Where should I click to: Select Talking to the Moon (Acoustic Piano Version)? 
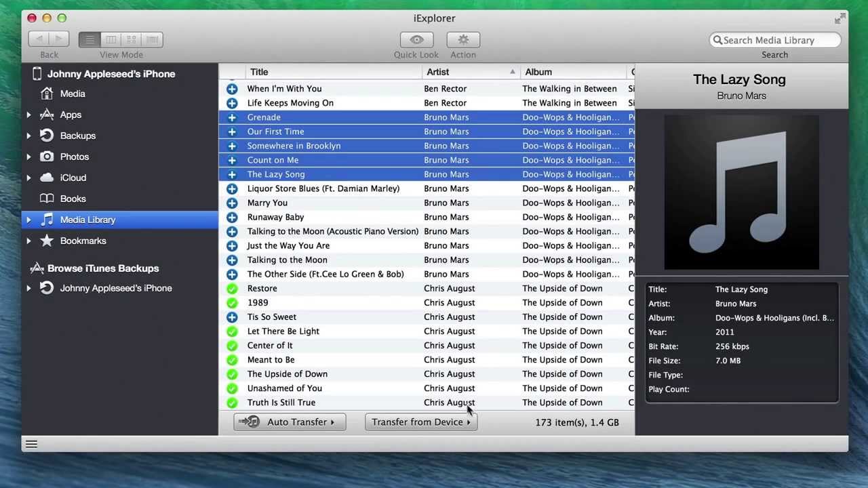[427, 231]
